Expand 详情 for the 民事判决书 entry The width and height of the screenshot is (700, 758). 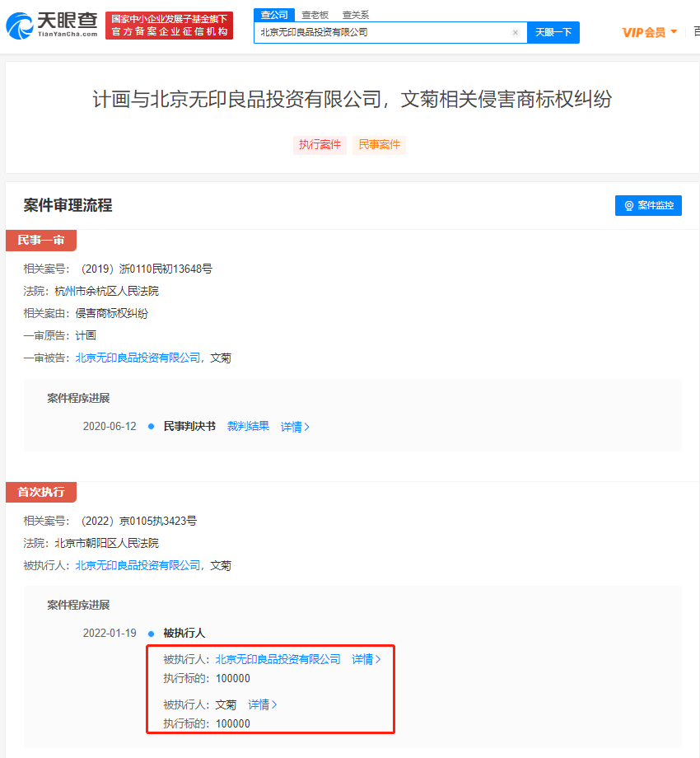[x=295, y=427]
